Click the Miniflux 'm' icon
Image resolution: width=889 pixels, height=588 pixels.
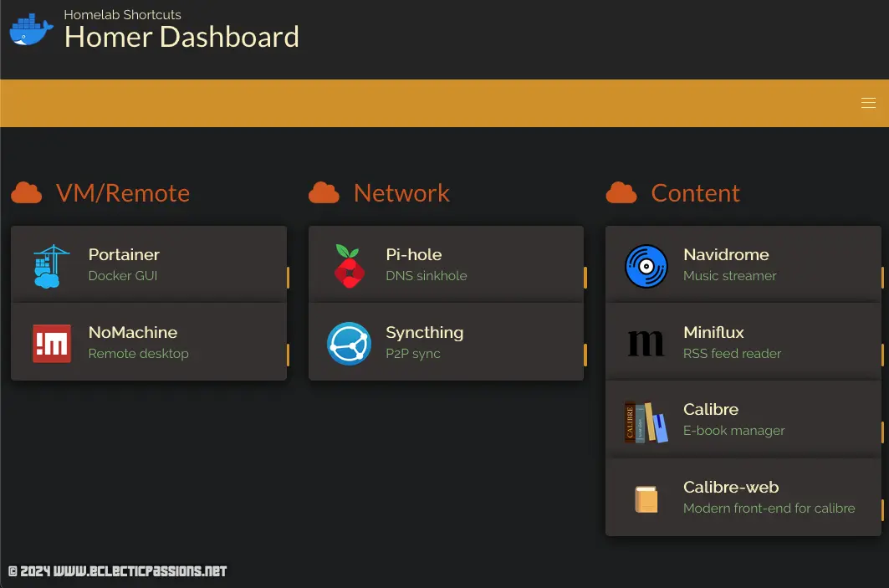[x=646, y=343]
